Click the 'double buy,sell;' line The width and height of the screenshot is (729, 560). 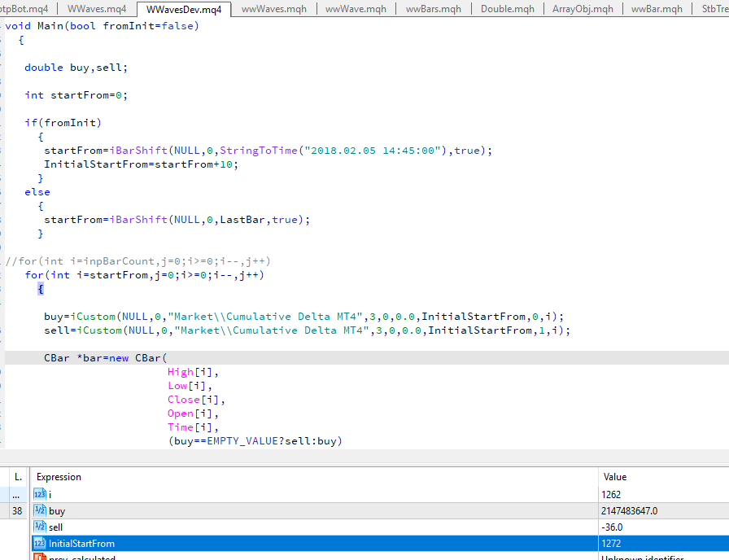coord(76,68)
